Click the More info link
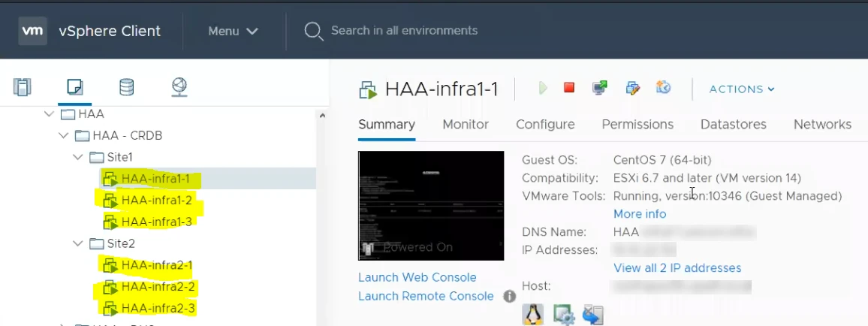This screenshot has width=868, height=326. (640, 214)
